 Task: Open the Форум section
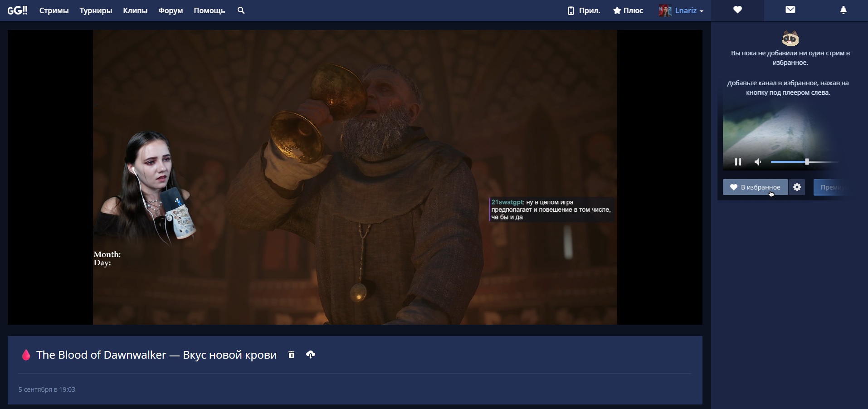(171, 10)
